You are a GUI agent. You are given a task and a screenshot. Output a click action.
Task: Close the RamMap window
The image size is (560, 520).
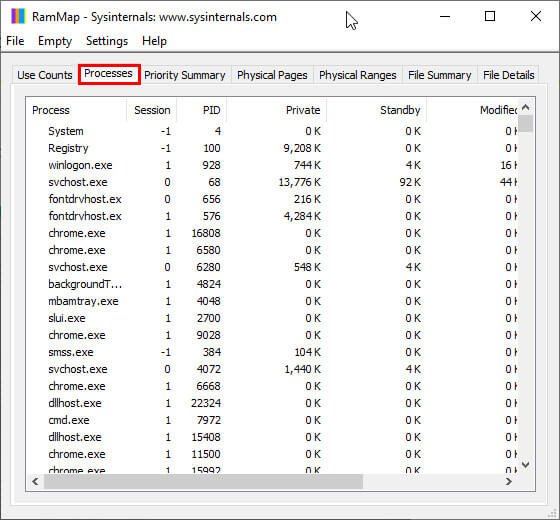(x=536, y=16)
